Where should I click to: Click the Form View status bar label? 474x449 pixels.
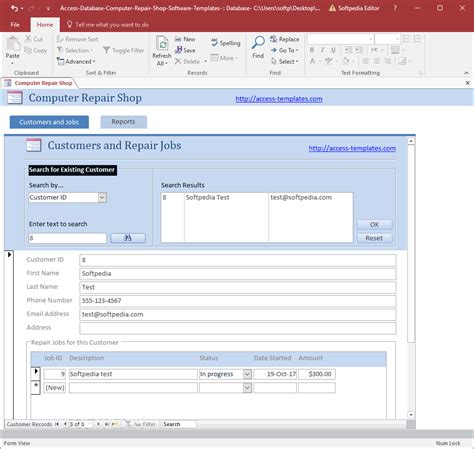pyautogui.click(x=17, y=443)
